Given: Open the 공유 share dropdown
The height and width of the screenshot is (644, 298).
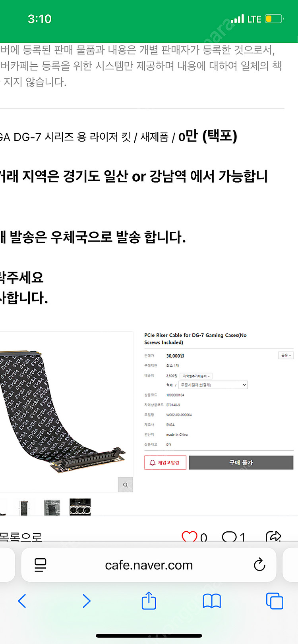Looking at the screenshot, I should tap(286, 355).
